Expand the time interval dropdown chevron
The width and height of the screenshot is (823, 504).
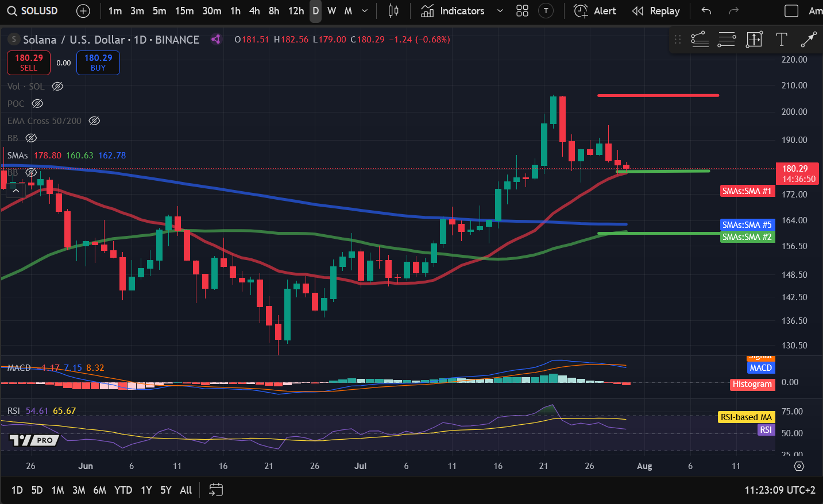[365, 11]
